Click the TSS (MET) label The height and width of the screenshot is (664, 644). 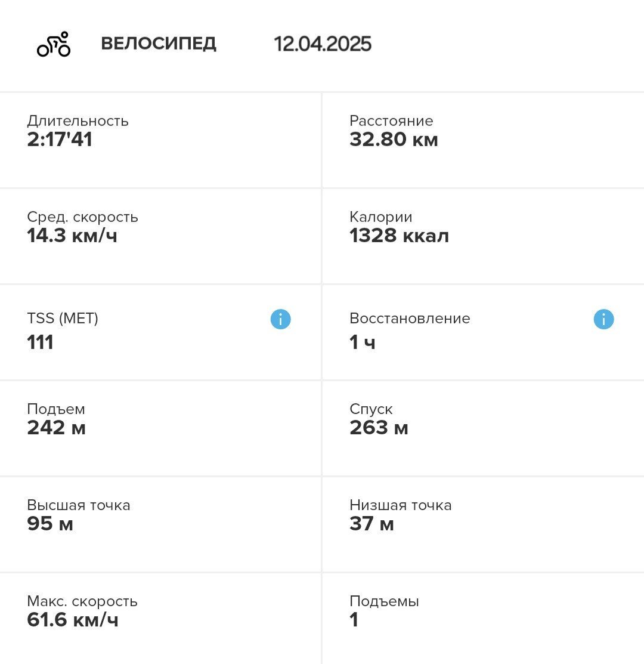63,318
